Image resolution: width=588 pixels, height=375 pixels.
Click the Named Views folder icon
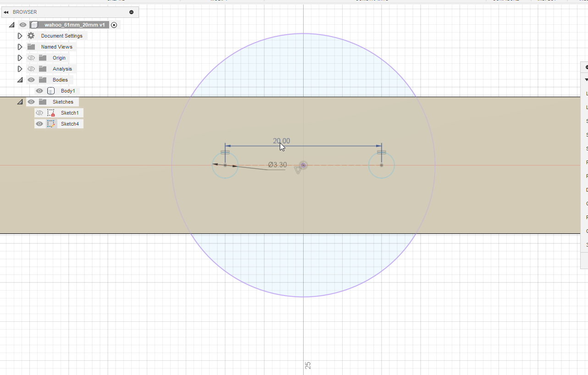[x=31, y=47]
